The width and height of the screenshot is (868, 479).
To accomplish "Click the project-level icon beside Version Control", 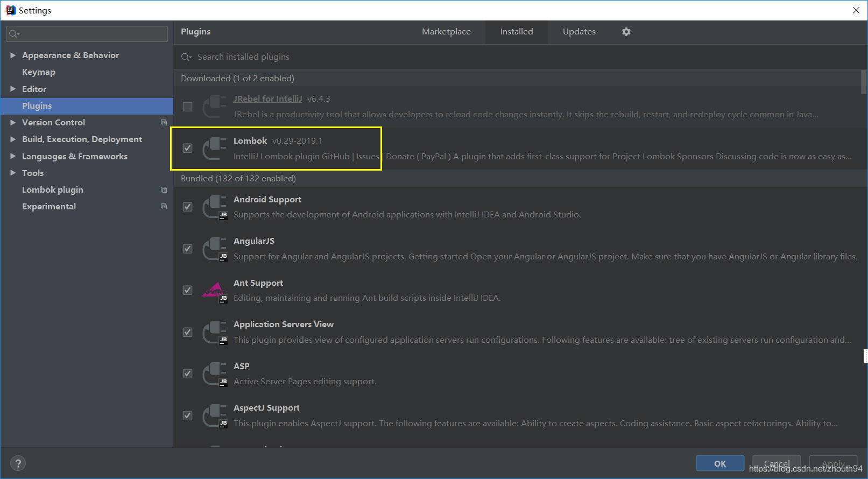I will (x=164, y=123).
